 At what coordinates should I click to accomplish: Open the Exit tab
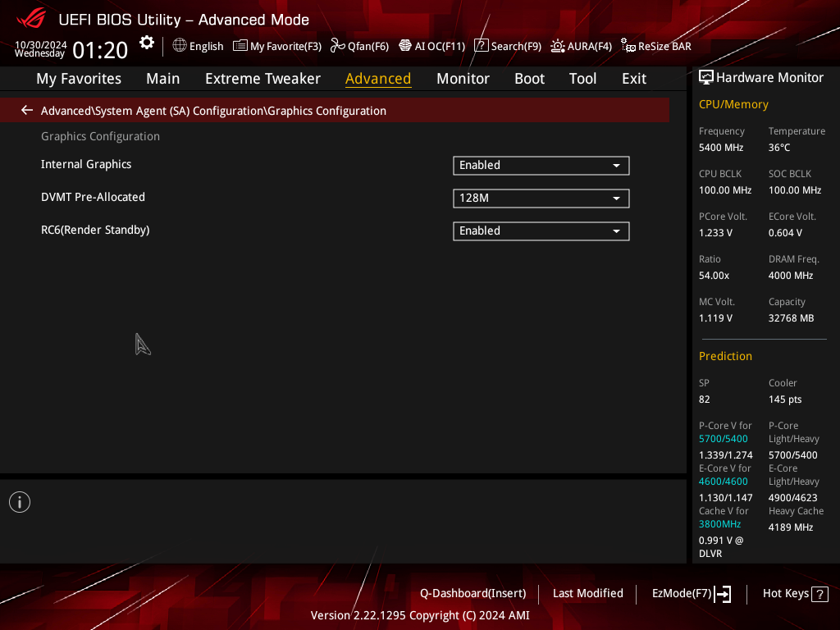click(634, 79)
